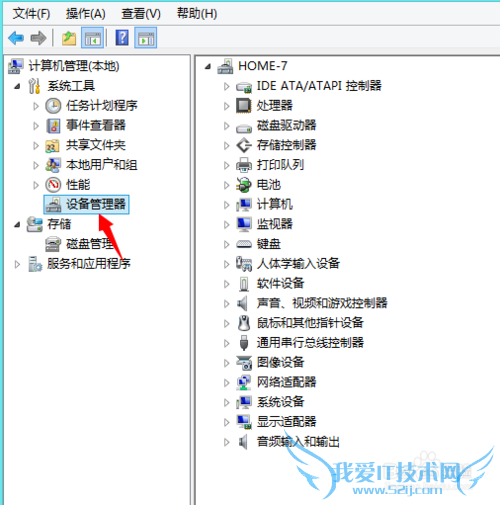This screenshot has height=505, width=500.
Task: Click the 事件查看器 icon
Action: point(53,126)
